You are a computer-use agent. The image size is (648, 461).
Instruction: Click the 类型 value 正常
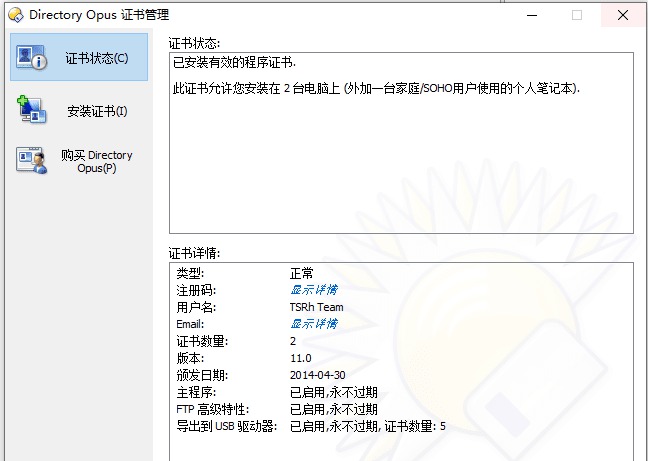point(302,273)
